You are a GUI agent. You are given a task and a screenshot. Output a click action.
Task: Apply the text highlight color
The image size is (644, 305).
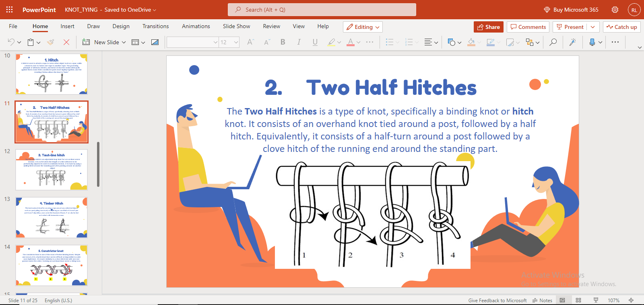(x=331, y=42)
